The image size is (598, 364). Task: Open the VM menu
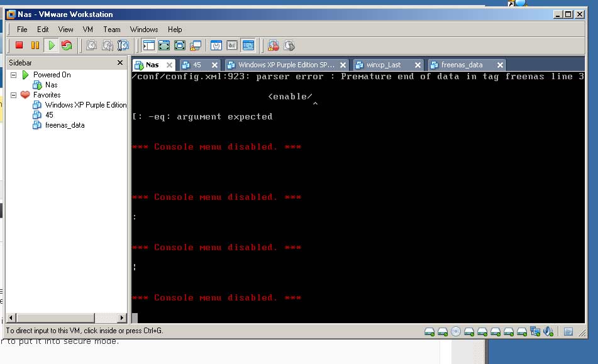[x=87, y=30]
